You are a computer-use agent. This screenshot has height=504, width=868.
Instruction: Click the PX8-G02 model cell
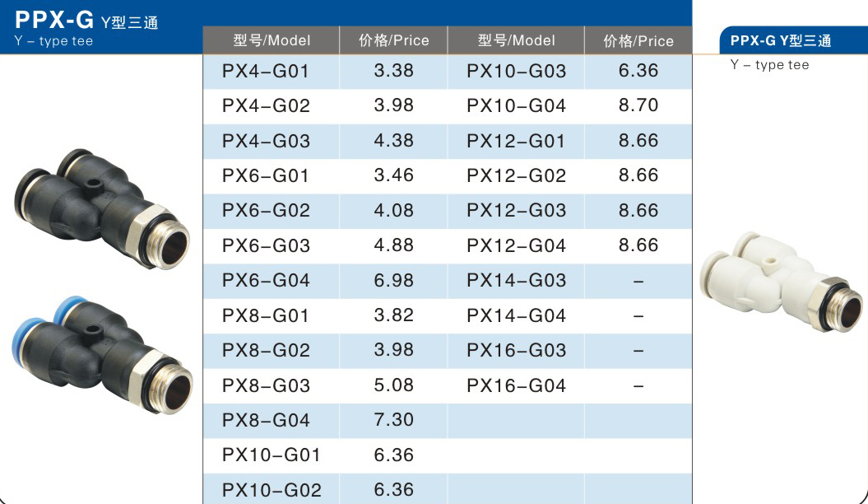pos(272,351)
